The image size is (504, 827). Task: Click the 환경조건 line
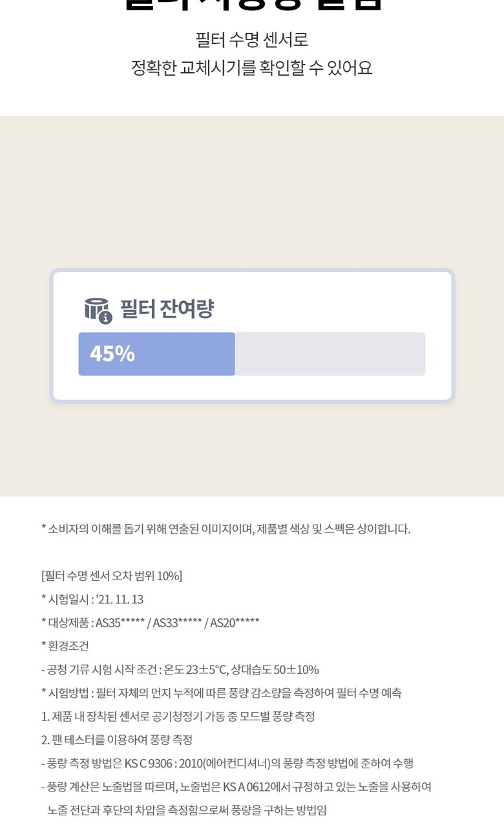65,646
